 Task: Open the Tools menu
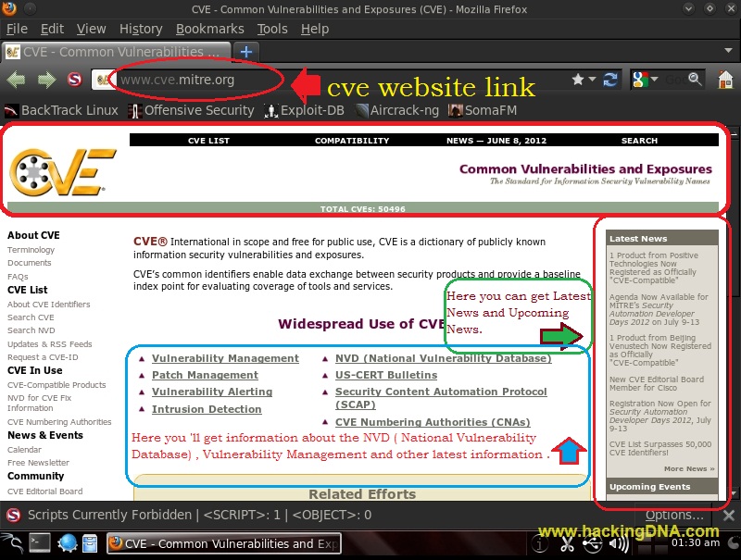pos(272,29)
